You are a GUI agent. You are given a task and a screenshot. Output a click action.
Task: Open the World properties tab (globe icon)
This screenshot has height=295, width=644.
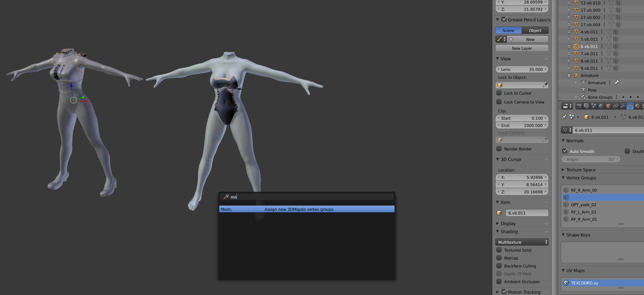pyautogui.click(x=601, y=106)
